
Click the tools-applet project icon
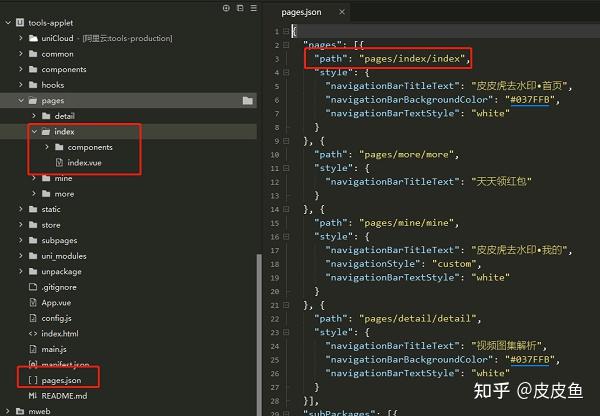point(20,23)
